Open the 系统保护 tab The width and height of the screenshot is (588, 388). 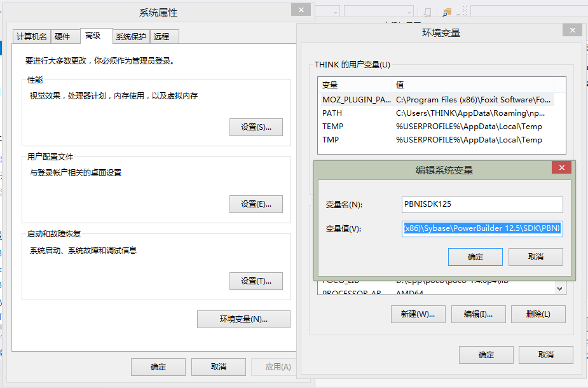[131, 36]
